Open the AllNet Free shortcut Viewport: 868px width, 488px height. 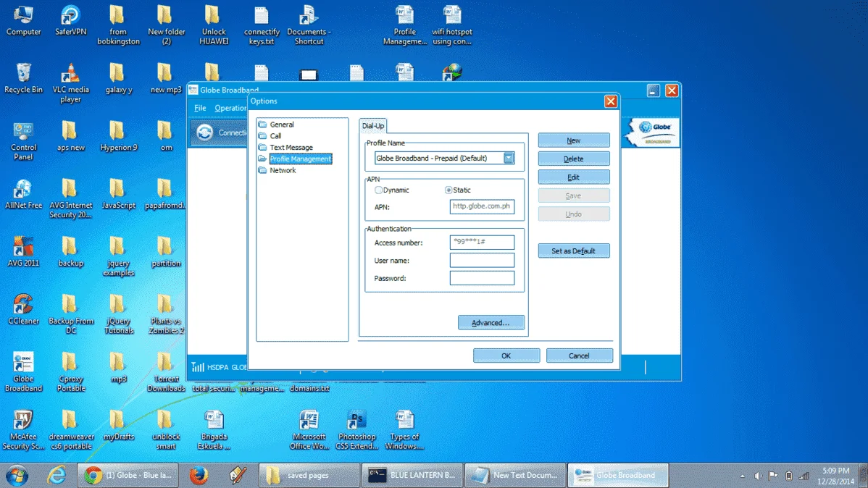(23, 193)
